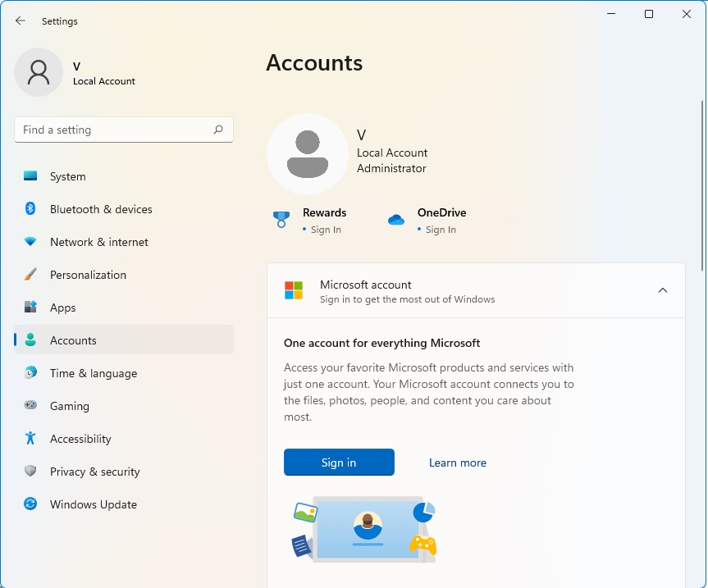Click the Rewards medal icon
The height and width of the screenshot is (588, 708).
click(281, 220)
